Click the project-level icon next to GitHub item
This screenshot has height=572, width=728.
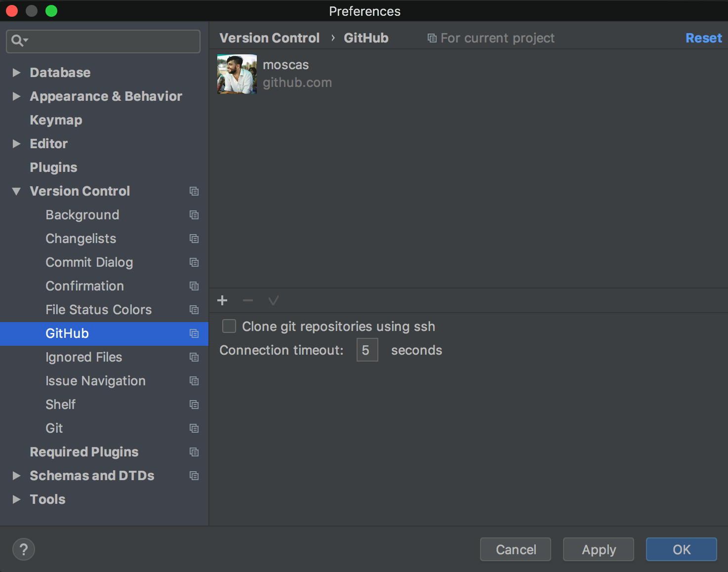tap(194, 333)
